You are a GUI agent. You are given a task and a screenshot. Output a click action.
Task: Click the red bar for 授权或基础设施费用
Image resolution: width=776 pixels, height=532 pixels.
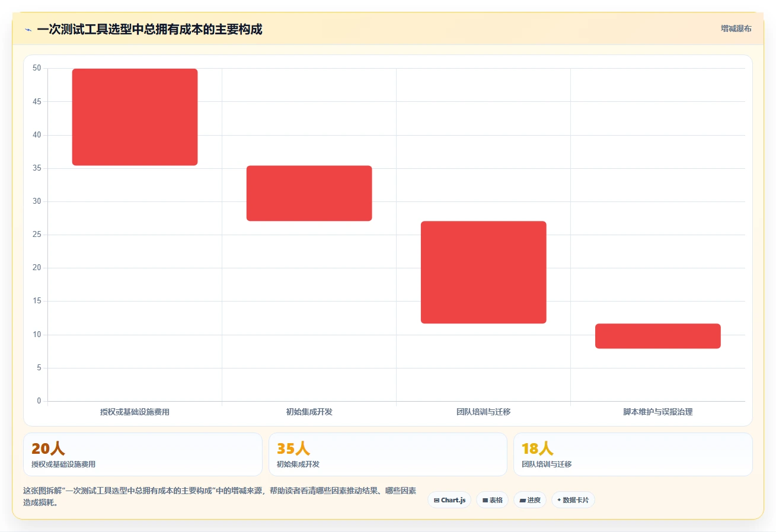135,117
